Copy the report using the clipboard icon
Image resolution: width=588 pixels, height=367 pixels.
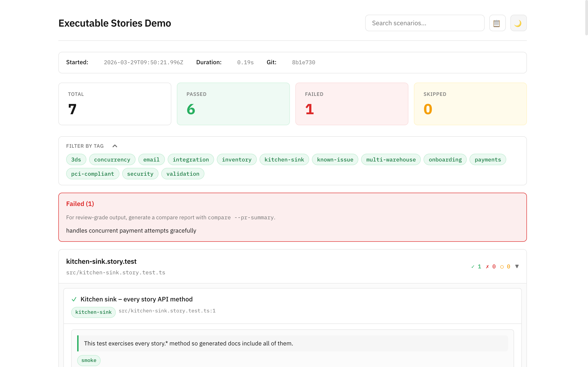tap(497, 23)
